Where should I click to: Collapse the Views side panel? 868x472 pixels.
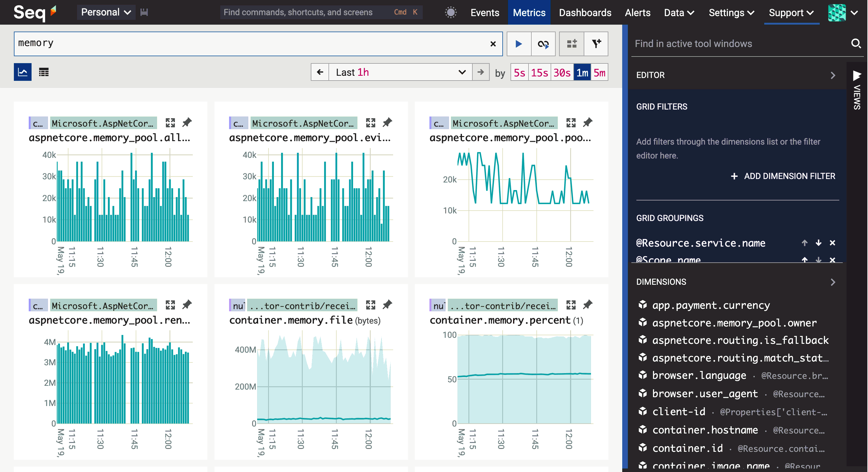pyautogui.click(x=857, y=90)
